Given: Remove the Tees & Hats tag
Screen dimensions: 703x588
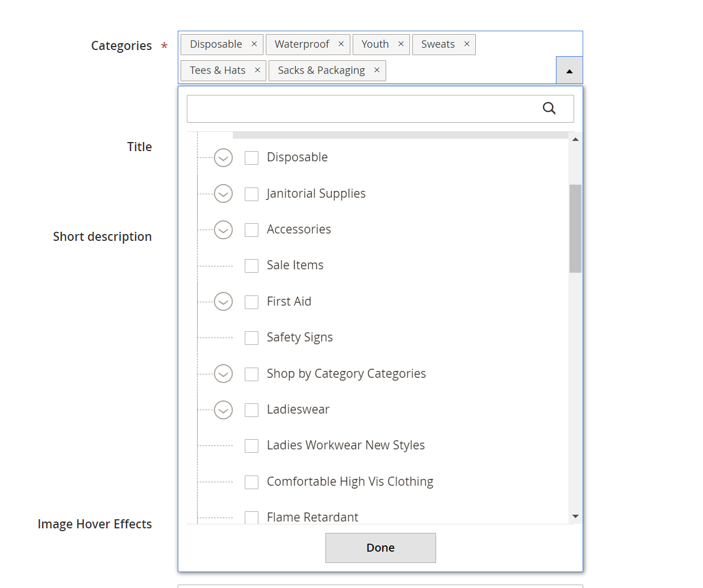Looking at the screenshot, I should click(x=257, y=70).
